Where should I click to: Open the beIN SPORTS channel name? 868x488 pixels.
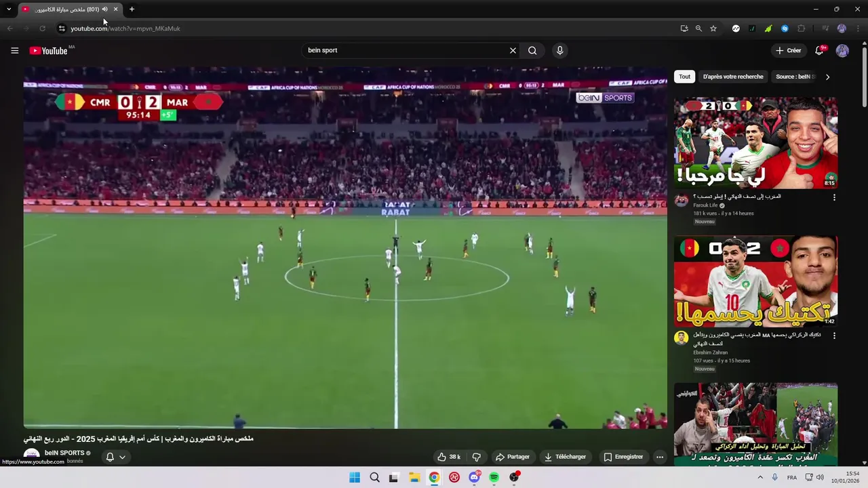click(x=64, y=453)
